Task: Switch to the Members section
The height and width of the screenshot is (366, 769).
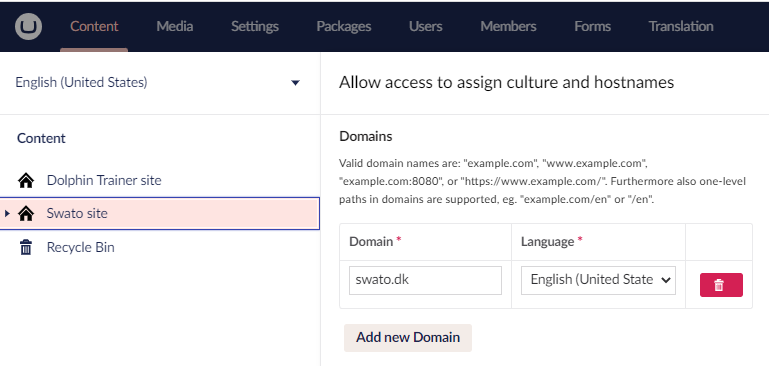Action: (508, 26)
